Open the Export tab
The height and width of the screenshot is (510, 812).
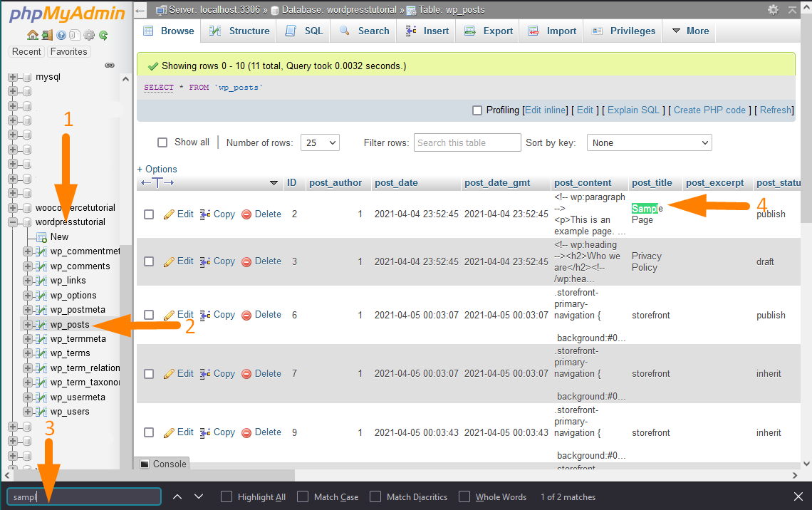point(489,31)
